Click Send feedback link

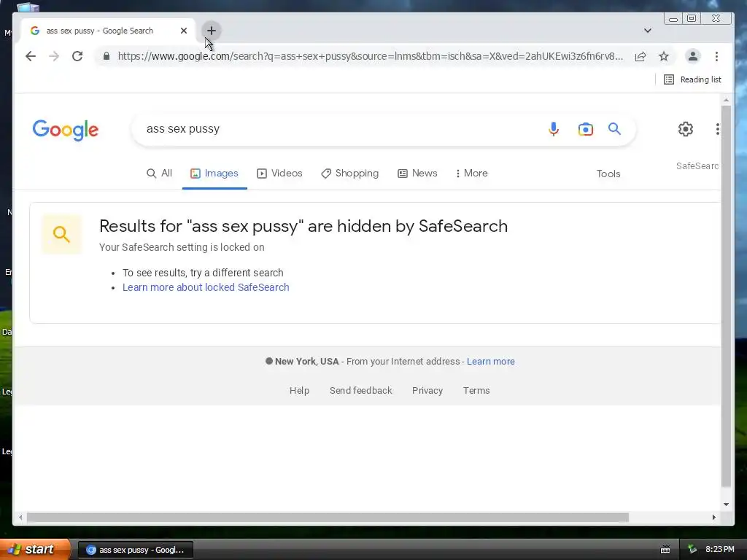click(360, 391)
